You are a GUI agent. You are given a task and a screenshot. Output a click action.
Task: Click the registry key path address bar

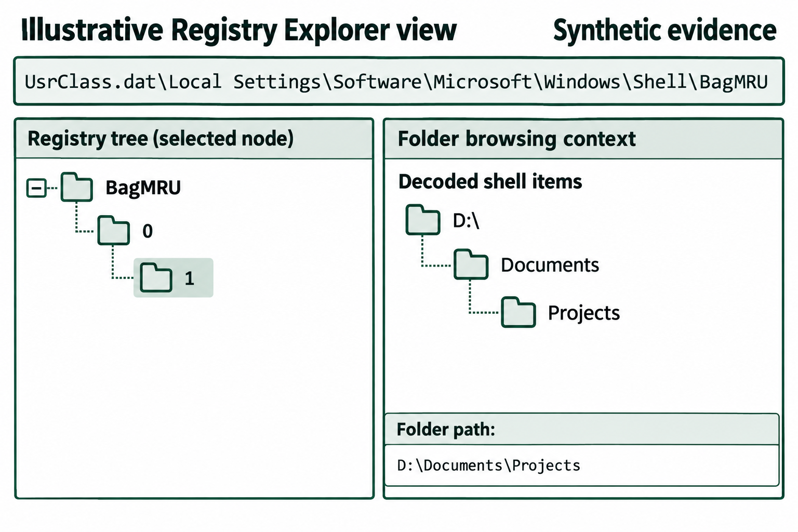pos(399,82)
